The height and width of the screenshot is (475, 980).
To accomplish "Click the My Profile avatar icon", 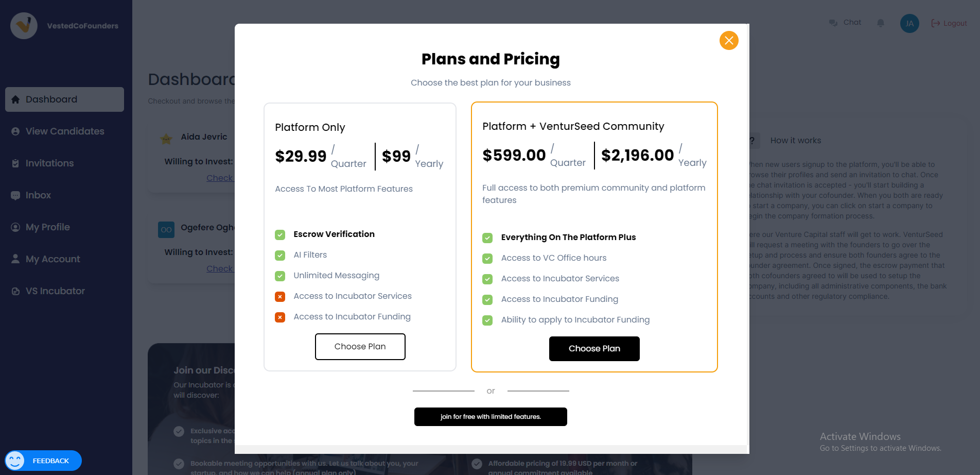I will click(x=15, y=227).
